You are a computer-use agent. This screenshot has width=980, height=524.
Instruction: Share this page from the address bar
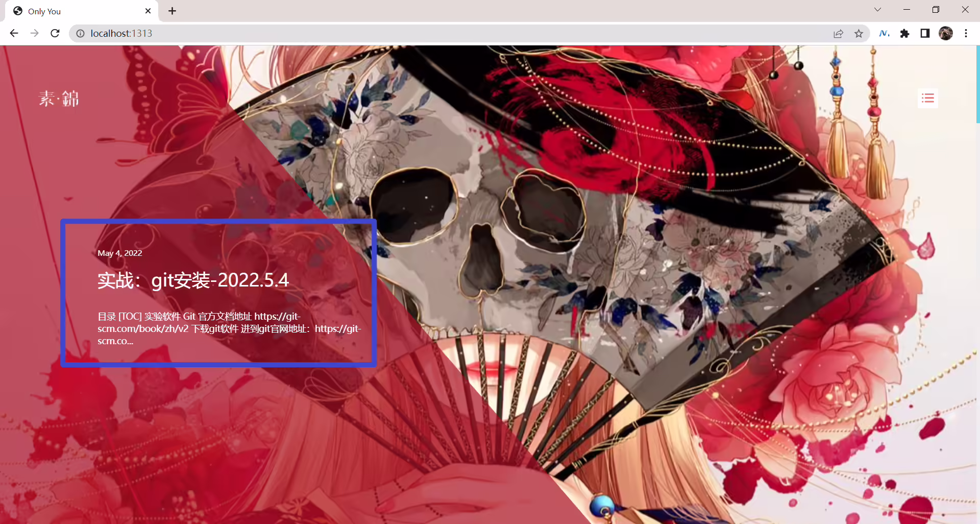click(x=838, y=33)
